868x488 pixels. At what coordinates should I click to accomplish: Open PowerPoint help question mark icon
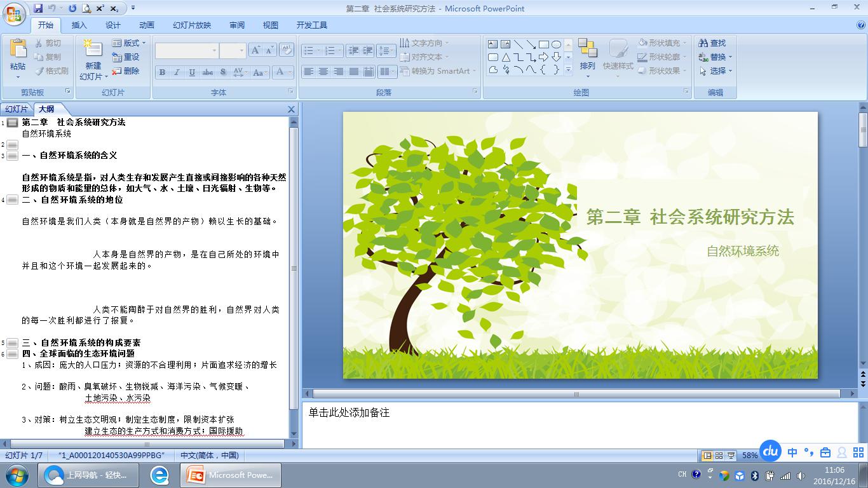pyautogui.click(x=861, y=25)
